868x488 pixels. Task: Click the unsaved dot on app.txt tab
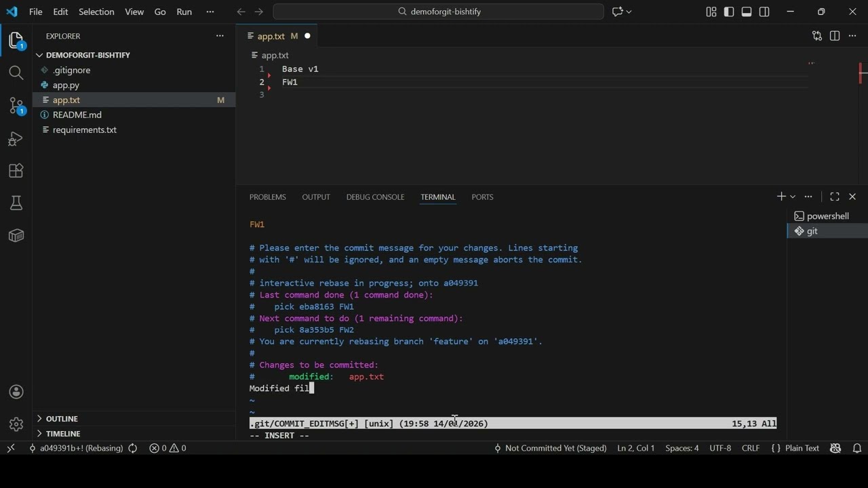click(307, 36)
